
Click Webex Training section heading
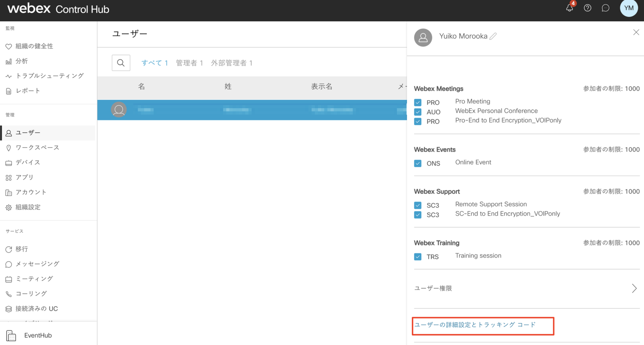[436, 243]
